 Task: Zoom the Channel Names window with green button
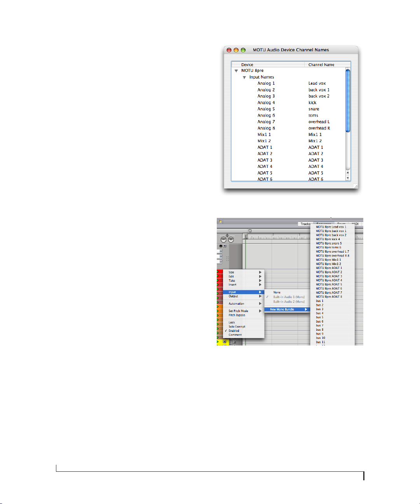[x=243, y=50]
